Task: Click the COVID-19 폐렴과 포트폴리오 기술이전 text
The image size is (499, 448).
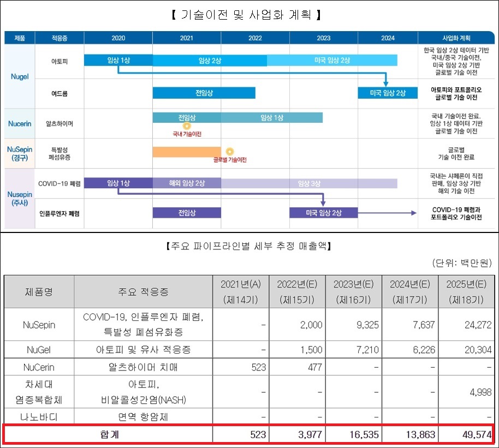Action: click(456, 213)
